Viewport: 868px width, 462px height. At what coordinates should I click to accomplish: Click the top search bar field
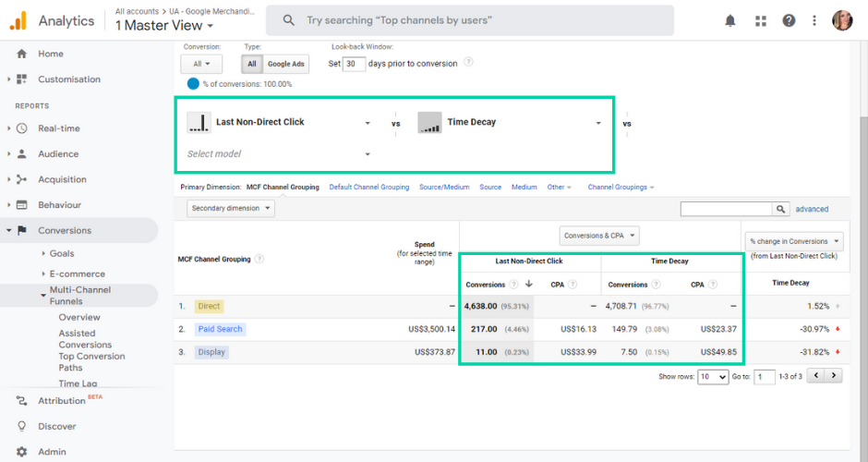(x=470, y=20)
